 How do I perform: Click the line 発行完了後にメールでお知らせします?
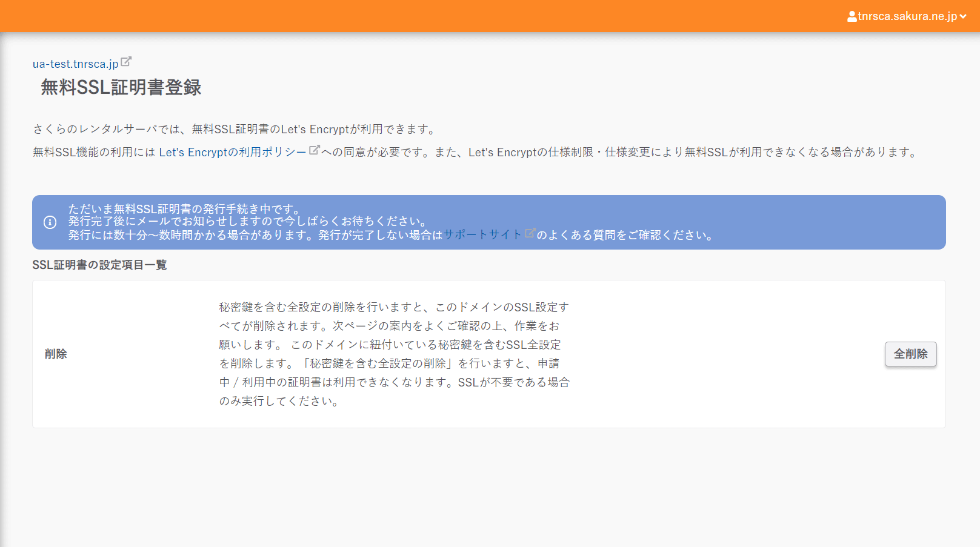[x=248, y=221]
